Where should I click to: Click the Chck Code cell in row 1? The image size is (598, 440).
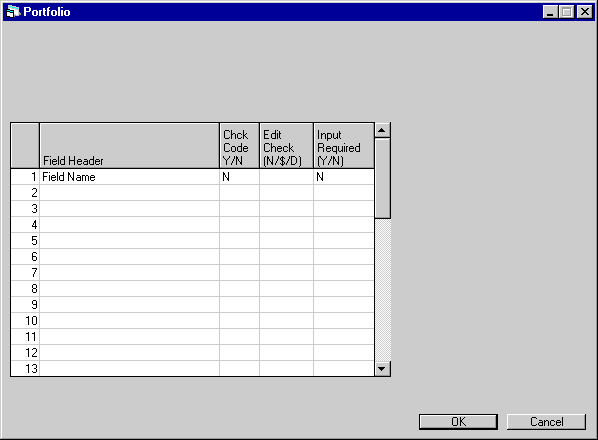pyautogui.click(x=240, y=177)
